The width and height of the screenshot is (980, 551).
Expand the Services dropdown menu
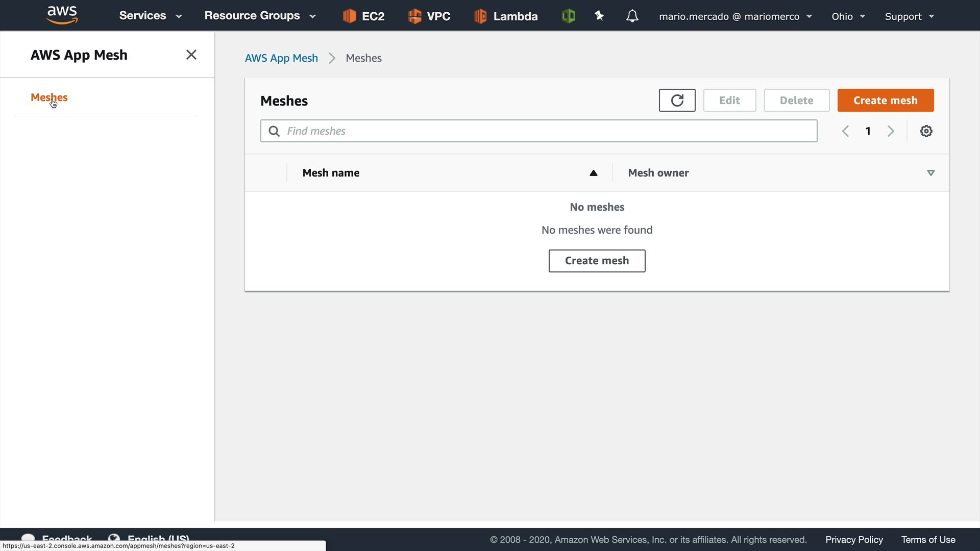click(150, 16)
